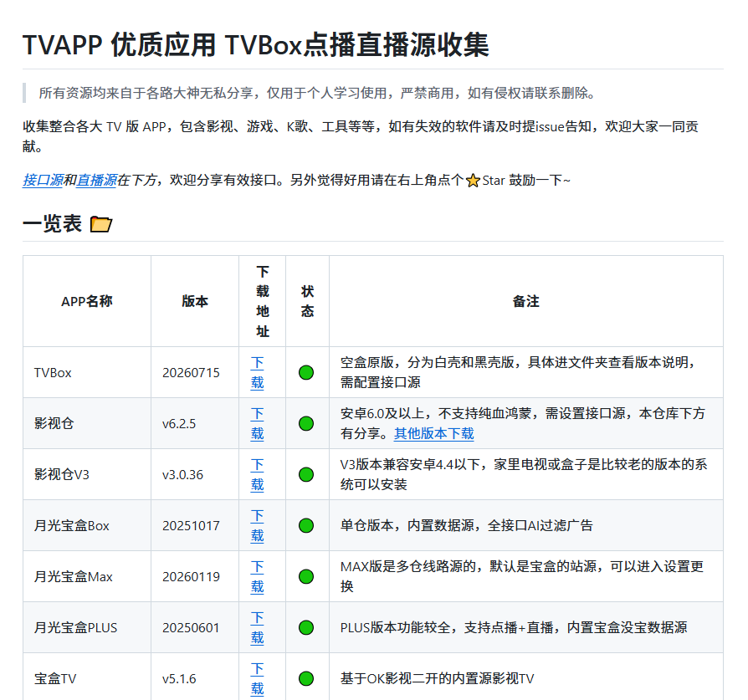748x700 pixels.
Task: Click the note starting PLUS版本功能较全
Action: [513, 627]
